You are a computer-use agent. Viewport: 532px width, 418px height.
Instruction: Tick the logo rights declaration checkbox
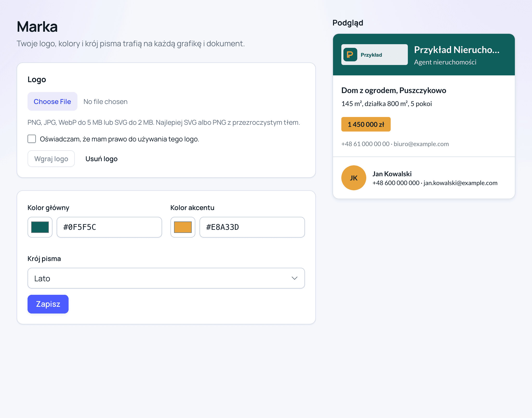(x=32, y=139)
